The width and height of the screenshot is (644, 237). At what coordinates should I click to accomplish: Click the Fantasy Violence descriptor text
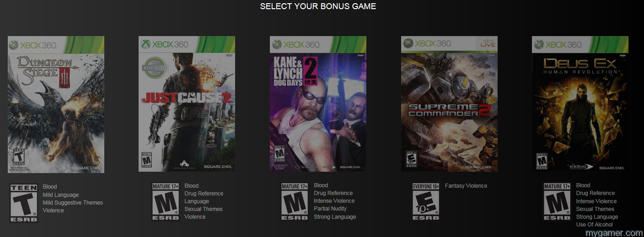coord(466,186)
